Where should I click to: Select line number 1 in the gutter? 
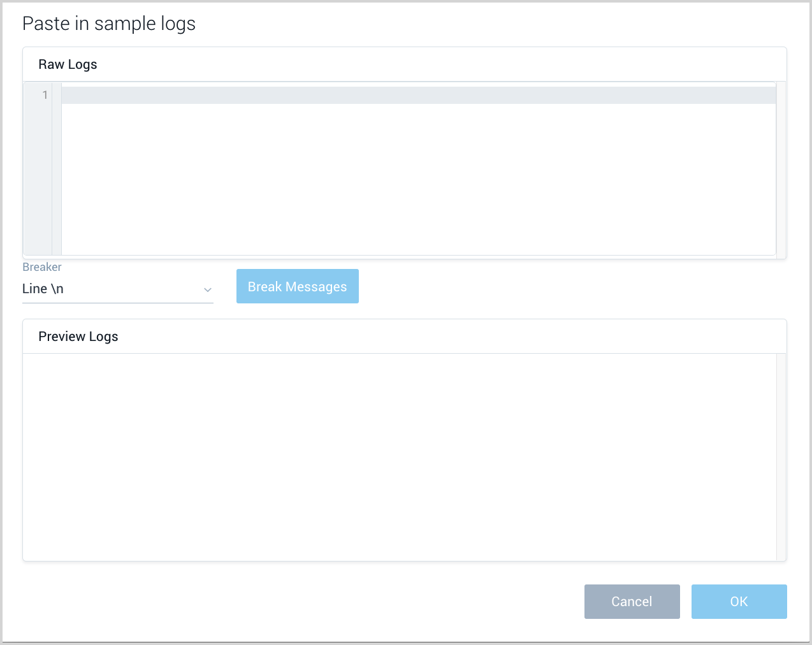click(45, 94)
